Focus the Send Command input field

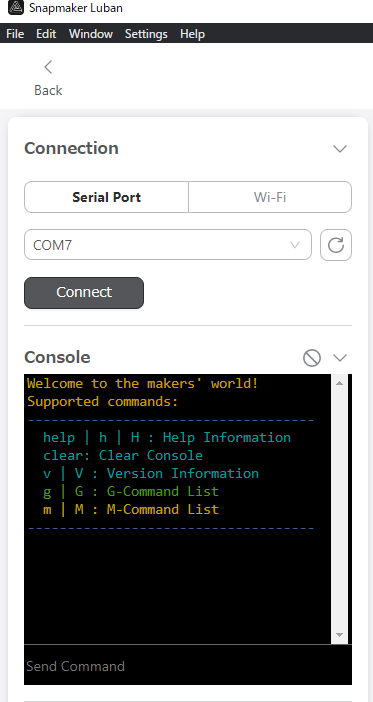(188, 666)
